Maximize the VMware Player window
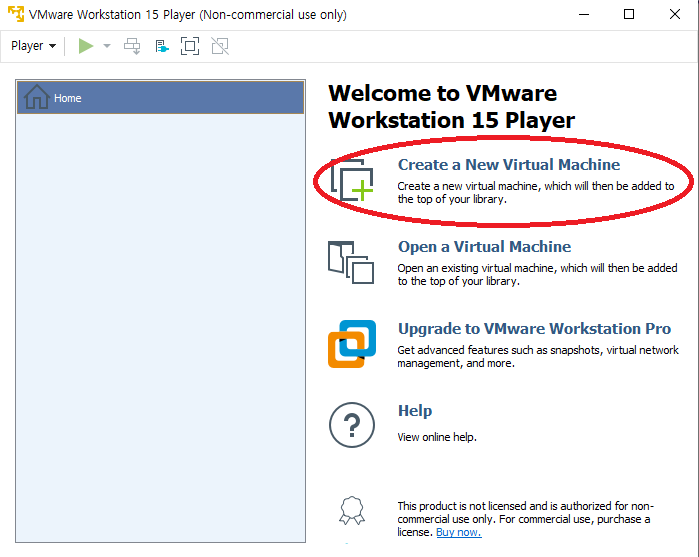 (x=629, y=14)
